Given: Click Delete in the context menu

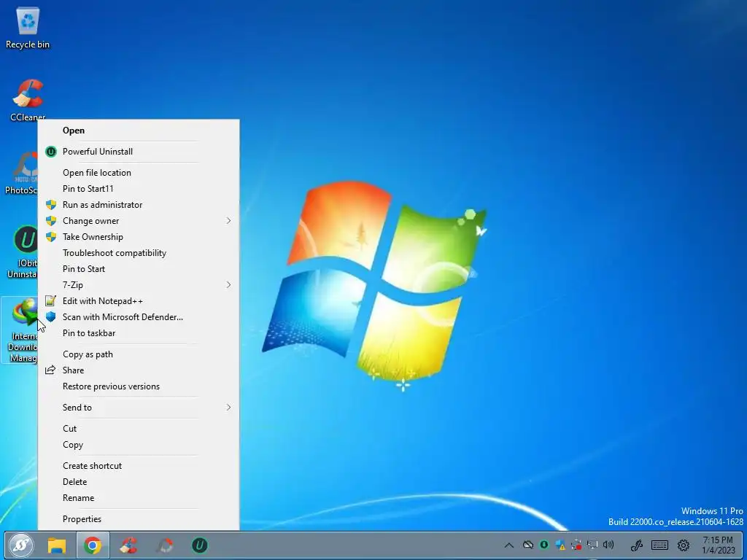Looking at the screenshot, I should 138,482.
